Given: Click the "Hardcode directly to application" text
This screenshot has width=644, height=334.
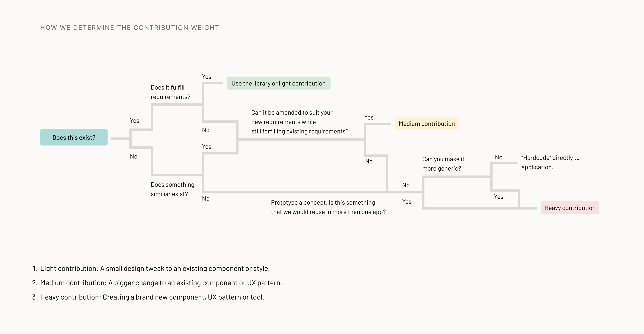Looking at the screenshot, I should tap(550, 162).
